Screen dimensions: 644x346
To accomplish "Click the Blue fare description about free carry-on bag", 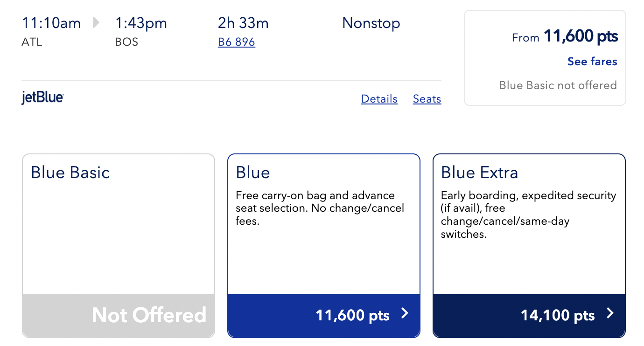I will click(x=320, y=208).
